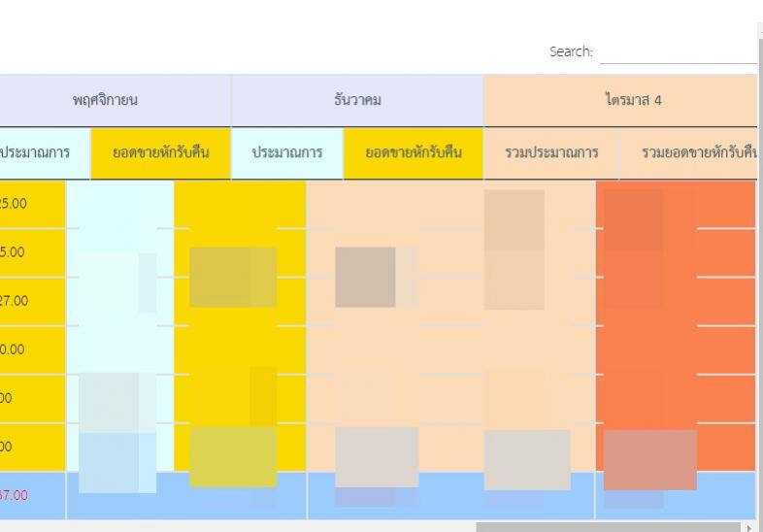Sort by ยอดขายหักรับคืน under พฤศจิกายน
Viewport: 763px width, 532px height.
160,153
